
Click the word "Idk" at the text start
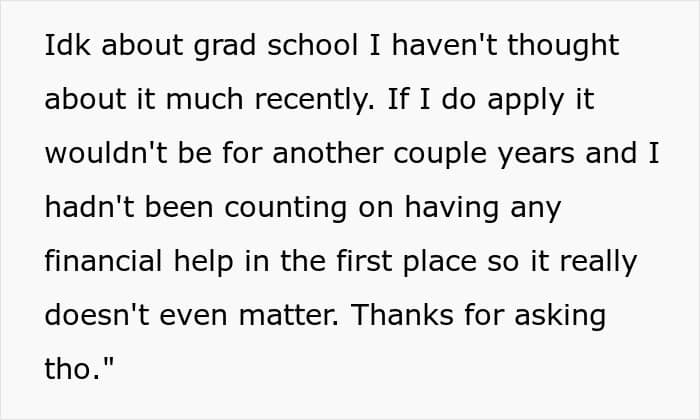click(67, 45)
